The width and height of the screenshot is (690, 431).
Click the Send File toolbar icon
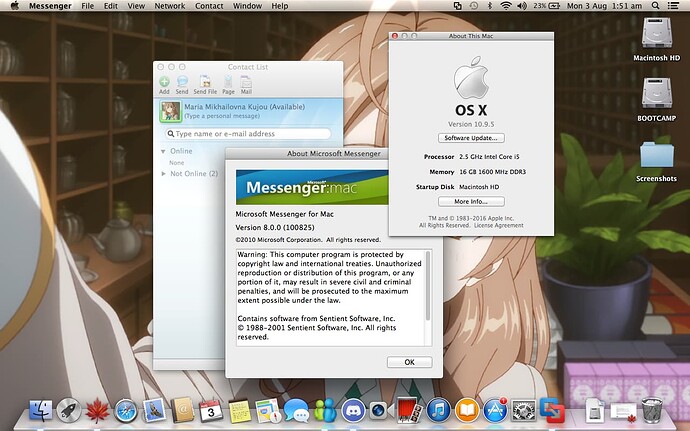point(205,85)
